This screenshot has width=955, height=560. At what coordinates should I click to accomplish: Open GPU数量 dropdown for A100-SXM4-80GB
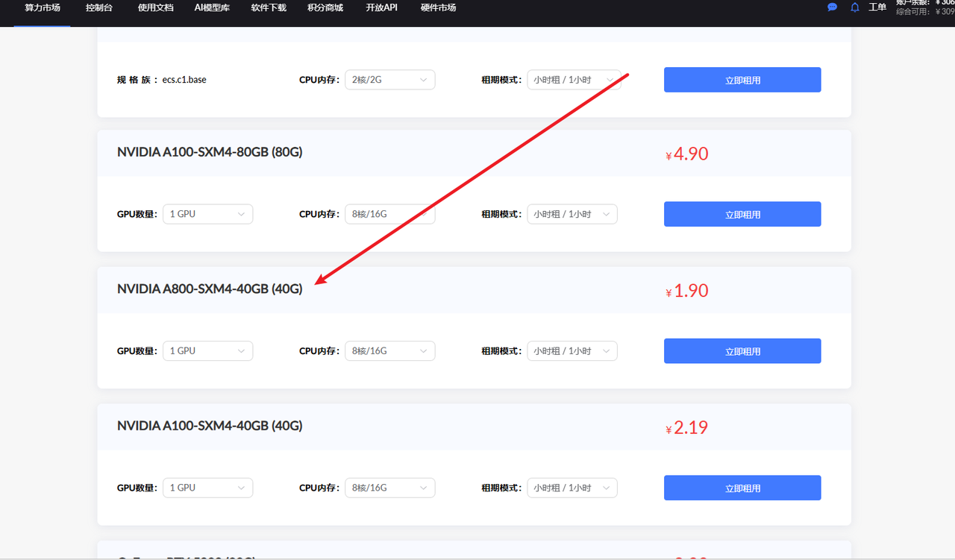207,214
